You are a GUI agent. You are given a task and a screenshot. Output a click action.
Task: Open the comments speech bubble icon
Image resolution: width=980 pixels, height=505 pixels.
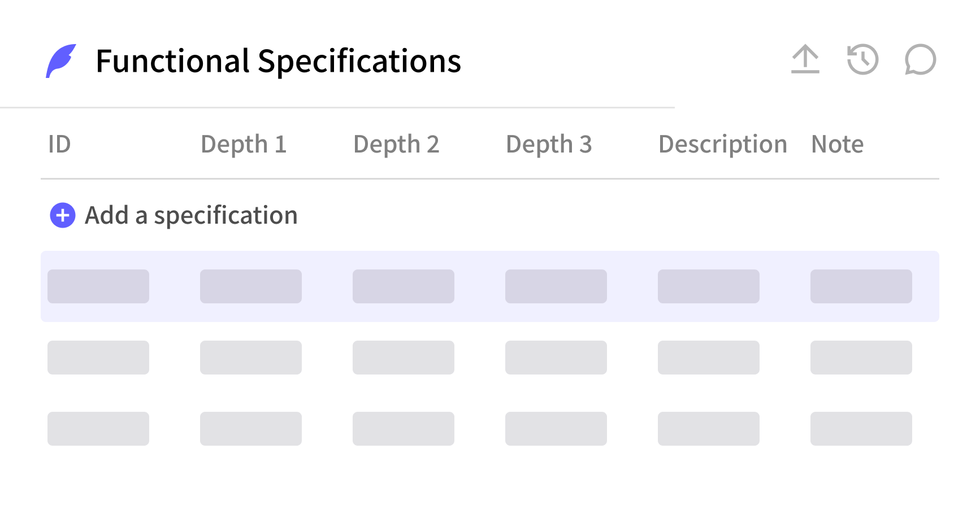coord(920,60)
